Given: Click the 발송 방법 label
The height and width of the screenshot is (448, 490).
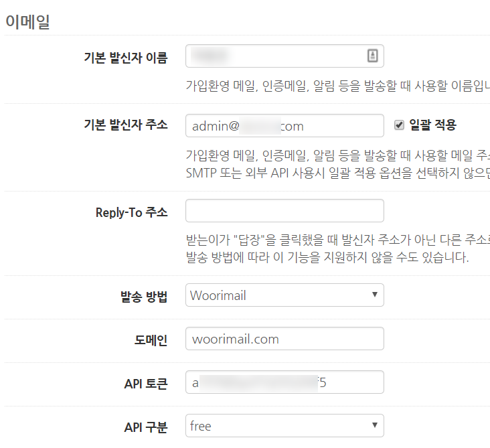Looking at the screenshot, I should pyautogui.click(x=144, y=297).
